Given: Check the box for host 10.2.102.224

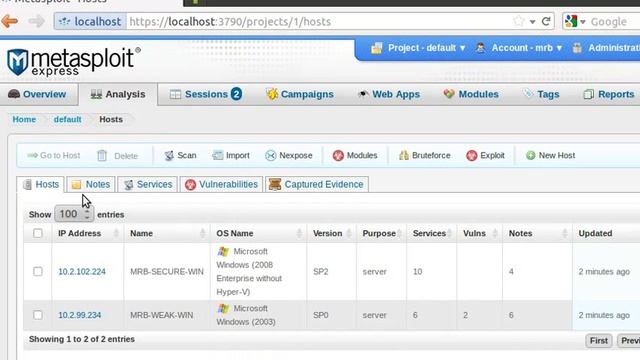Looking at the screenshot, I should click(38, 271).
